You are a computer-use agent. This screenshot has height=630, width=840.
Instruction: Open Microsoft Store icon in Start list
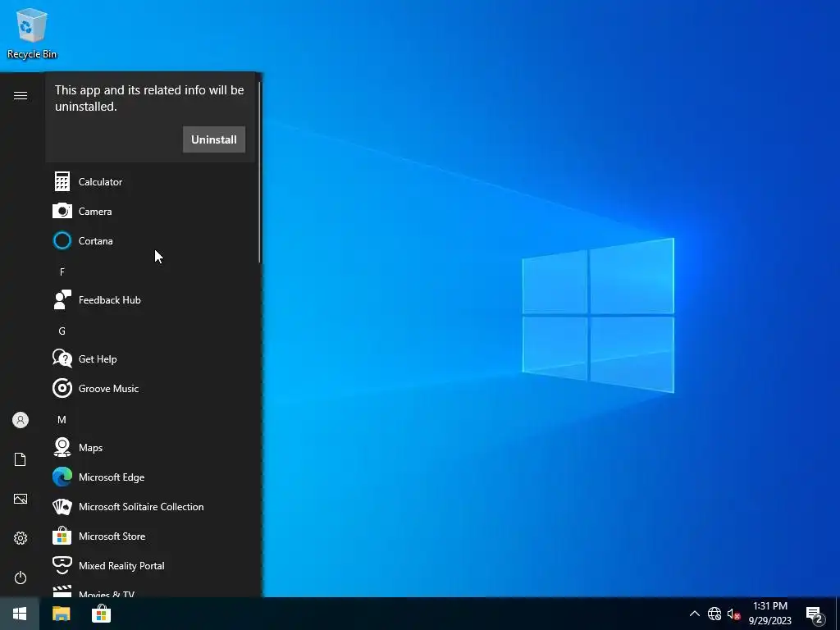[62, 536]
